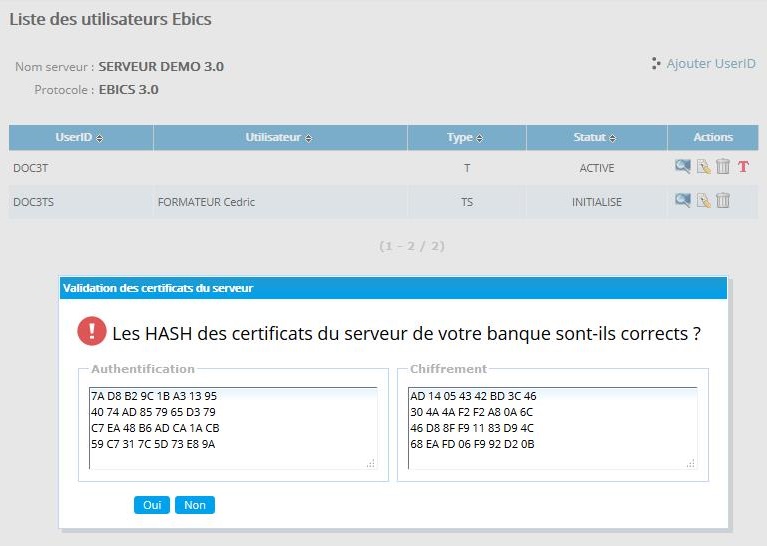767x546 pixels.
Task: Click the edit icon for DOC3T
Action: click(704, 168)
